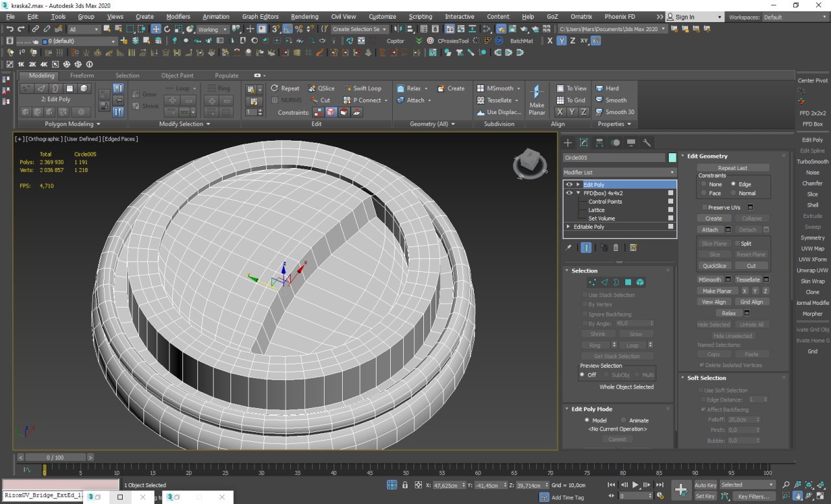Select Polygon sub-object level icon
831x504 pixels.
(628, 282)
